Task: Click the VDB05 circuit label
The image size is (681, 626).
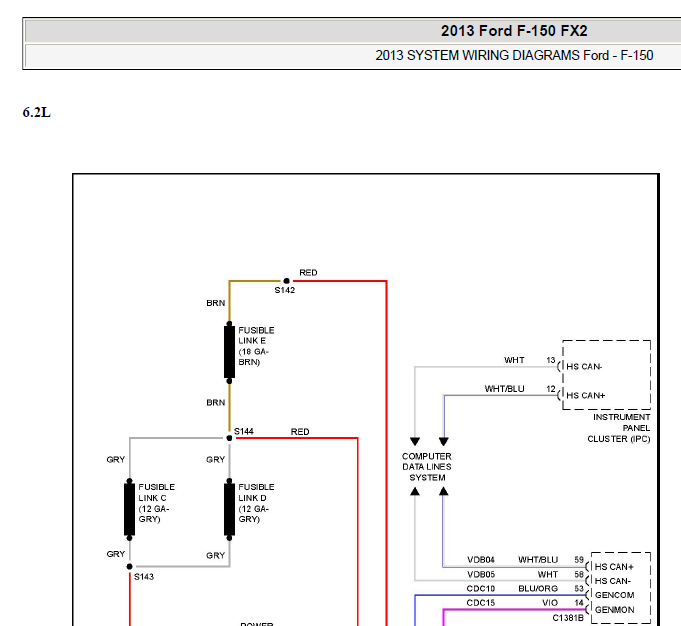Action: point(481,574)
